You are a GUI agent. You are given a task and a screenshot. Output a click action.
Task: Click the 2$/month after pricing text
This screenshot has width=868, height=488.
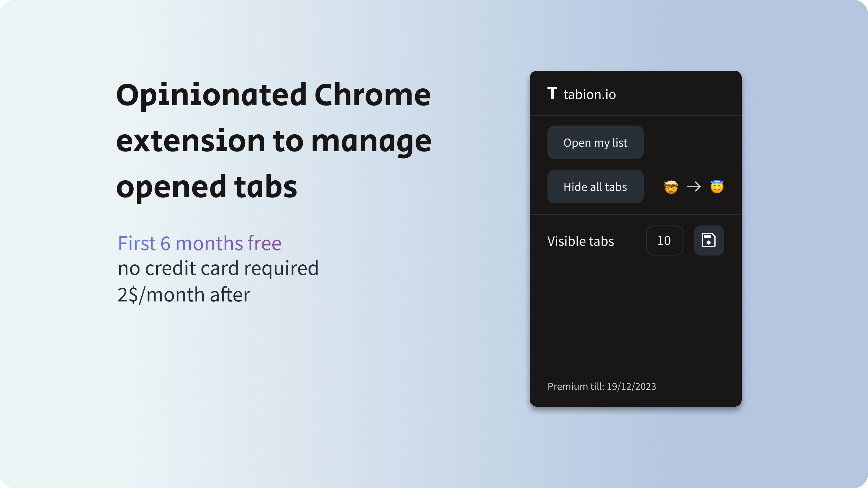click(x=184, y=294)
